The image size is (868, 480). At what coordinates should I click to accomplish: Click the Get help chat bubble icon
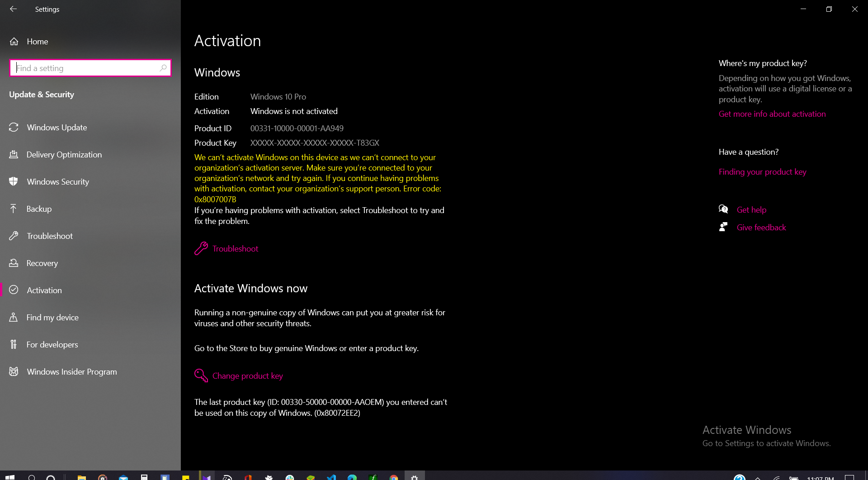(723, 209)
